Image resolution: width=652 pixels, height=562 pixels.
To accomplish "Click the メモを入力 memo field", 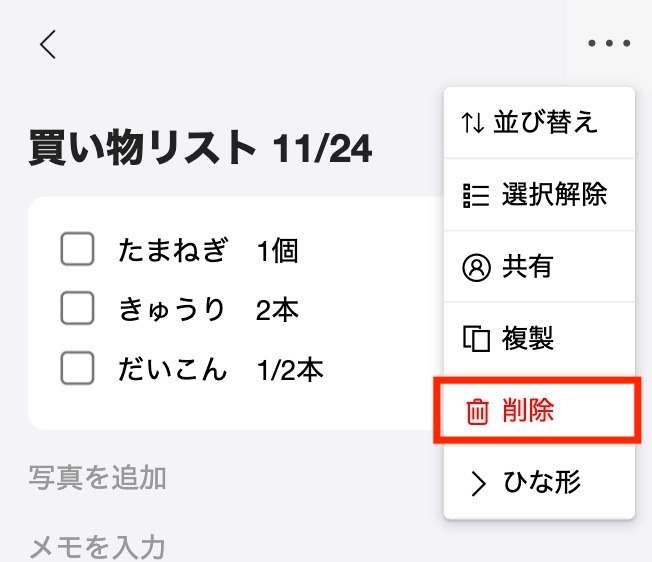I will (97, 547).
